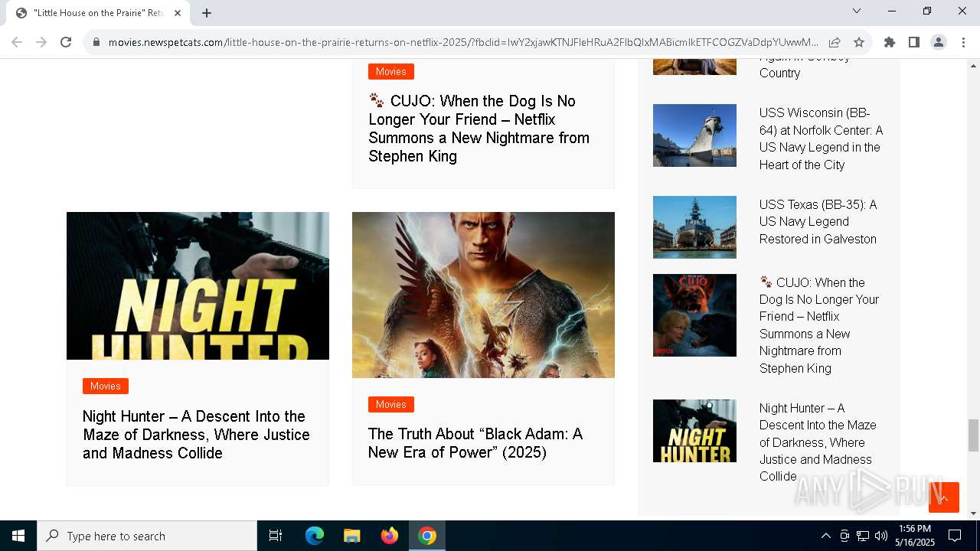Image resolution: width=980 pixels, height=551 pixels.
Task: Open Movies tag above CUJO article
Action: coord(390,71)
